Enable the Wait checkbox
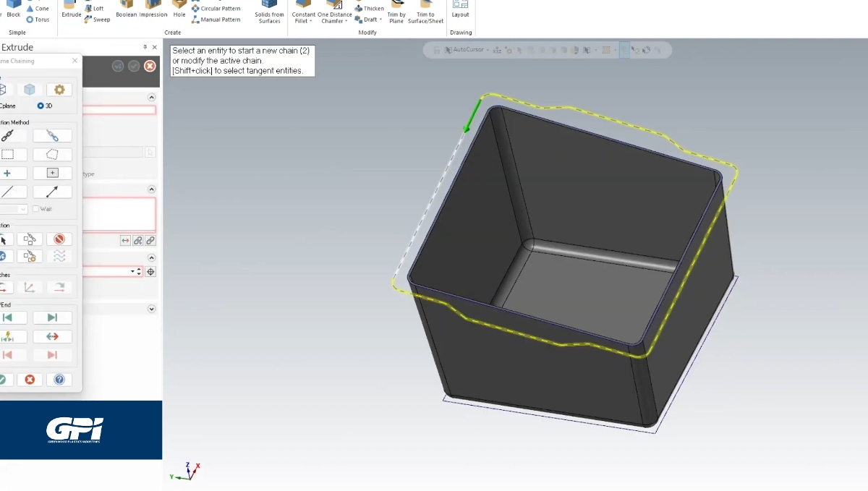Viewport: 868px width, 491px height. click(36, 209)
